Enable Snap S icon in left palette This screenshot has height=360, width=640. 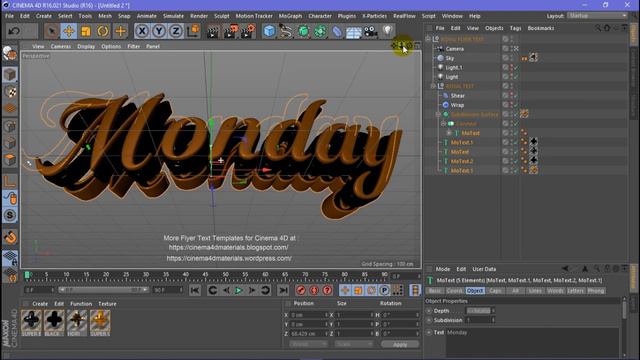[10, 215]
